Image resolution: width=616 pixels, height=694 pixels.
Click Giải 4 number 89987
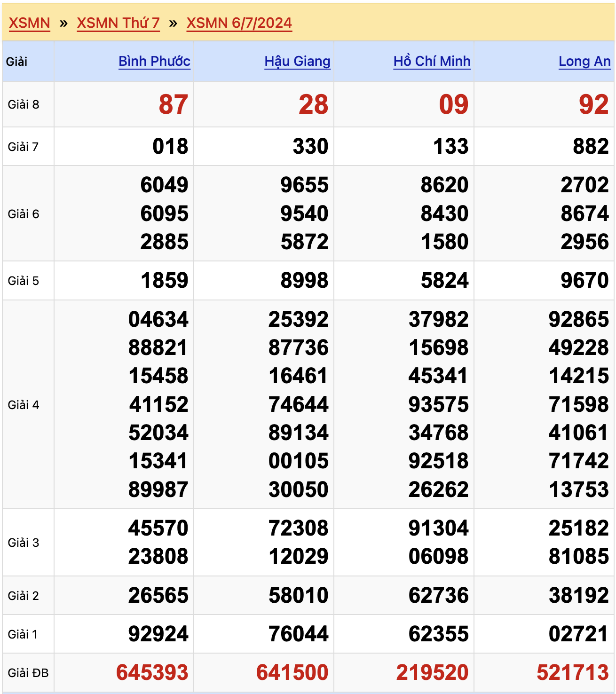(x=158, y=489)
